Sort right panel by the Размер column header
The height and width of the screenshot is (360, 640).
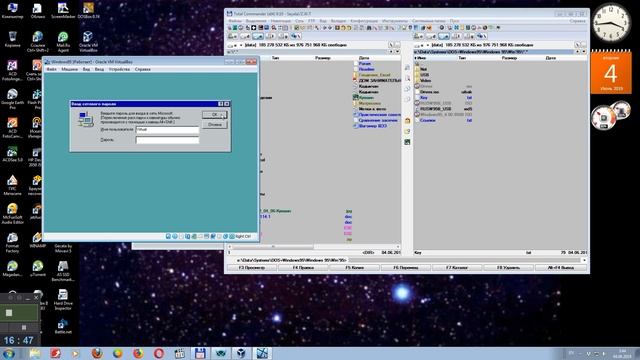[509, 58]
